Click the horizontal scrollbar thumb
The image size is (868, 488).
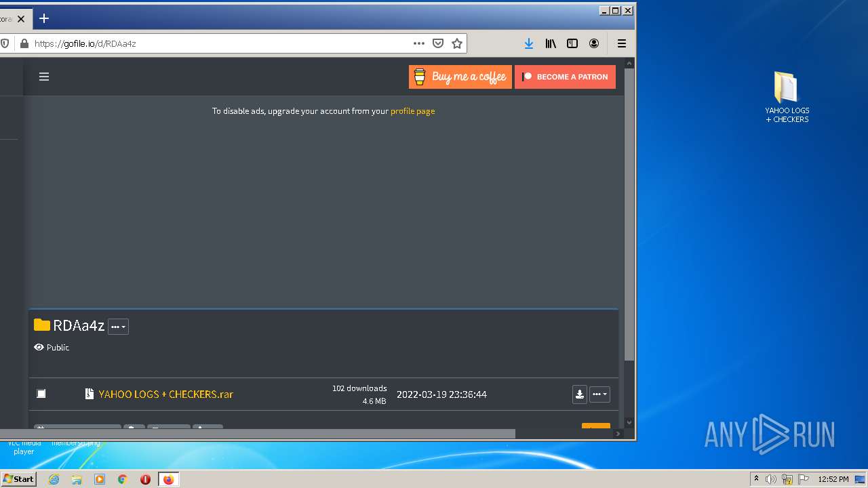click(258, 434)
